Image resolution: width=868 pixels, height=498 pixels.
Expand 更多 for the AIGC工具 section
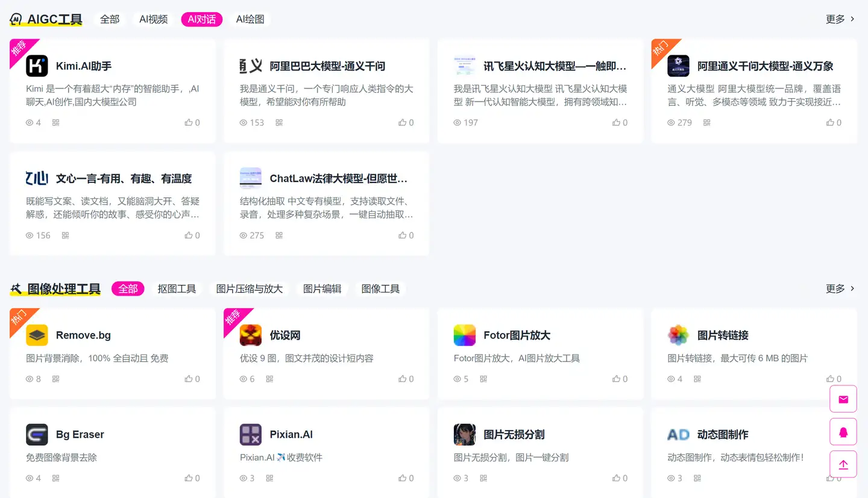pos(840,19)
